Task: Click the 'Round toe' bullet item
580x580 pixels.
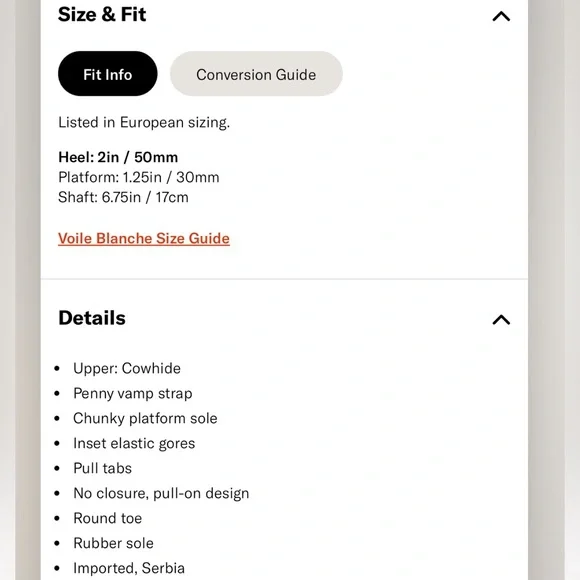Action: pos(108,518)
